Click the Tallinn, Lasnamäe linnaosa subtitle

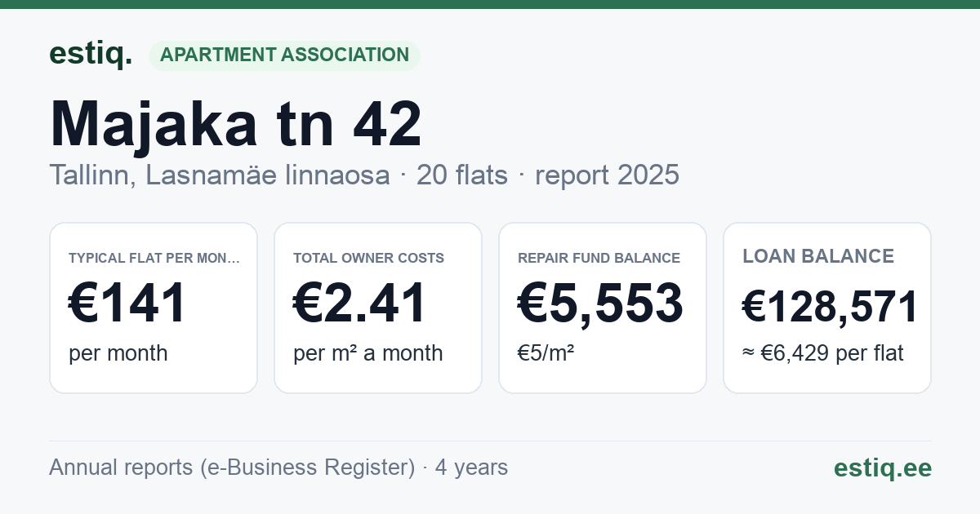(x=220, y=175)
